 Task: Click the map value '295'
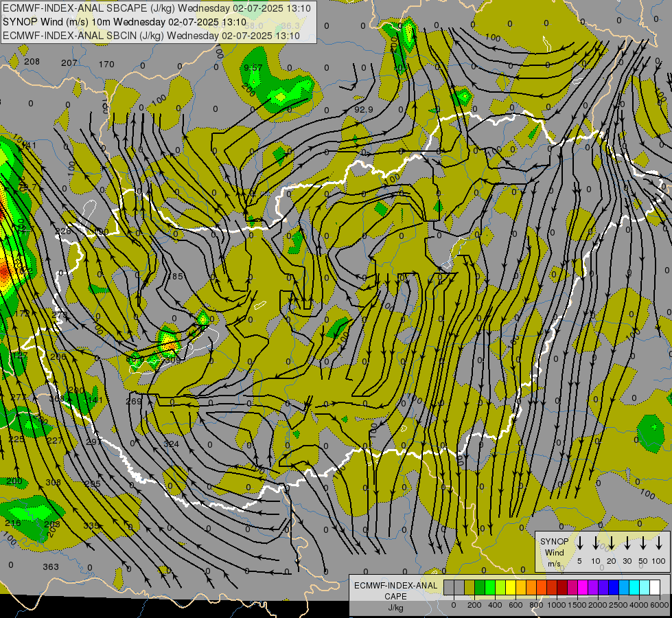92,484
